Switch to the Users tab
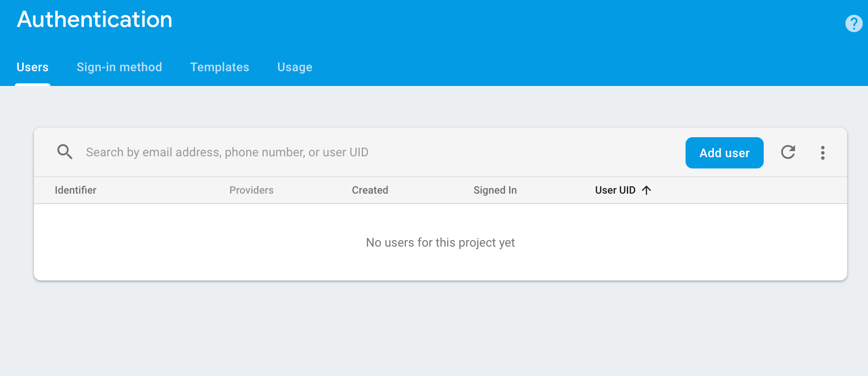 tap(33, 67)
